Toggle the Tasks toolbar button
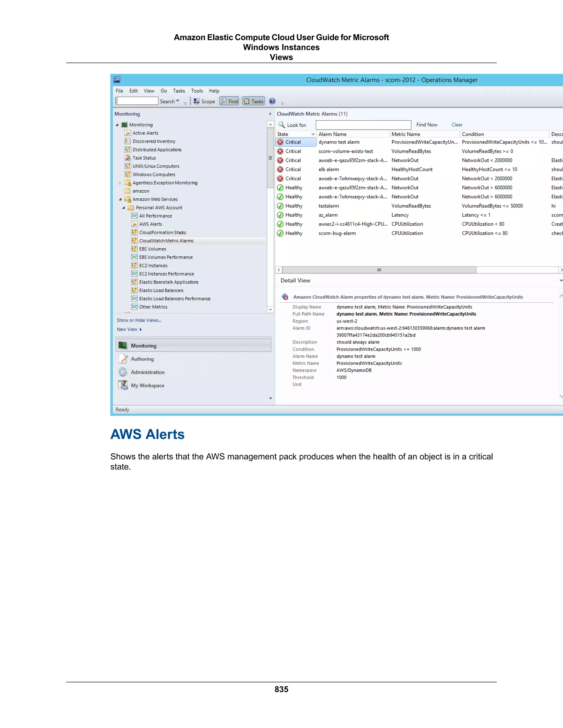Screen dimensions: 563x728 click(x=253, y=101)
